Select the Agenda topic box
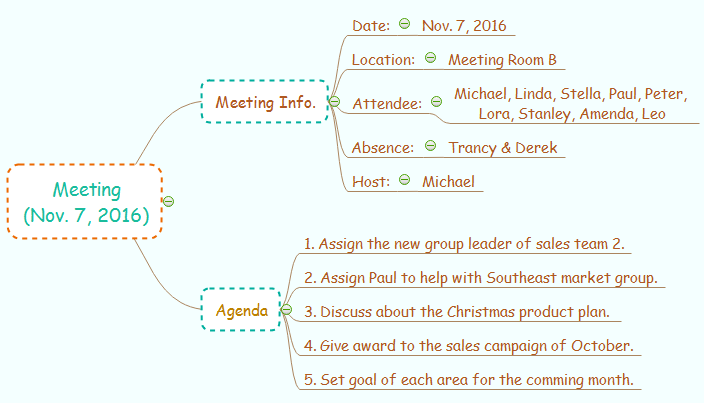 (241, 310)
